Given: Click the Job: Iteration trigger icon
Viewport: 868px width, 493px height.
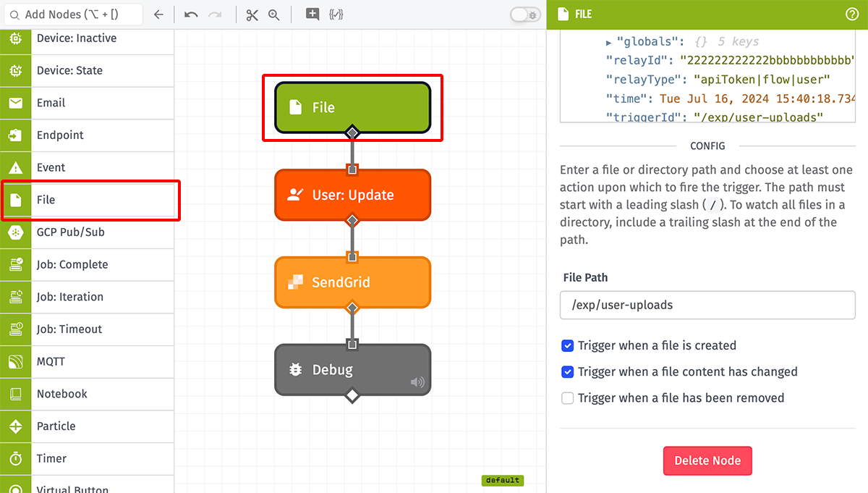Looking at the screenshot, I should pos(15,297).
